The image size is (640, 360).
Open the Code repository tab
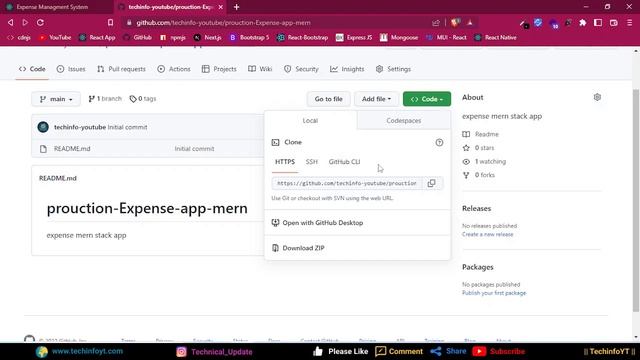32,69
